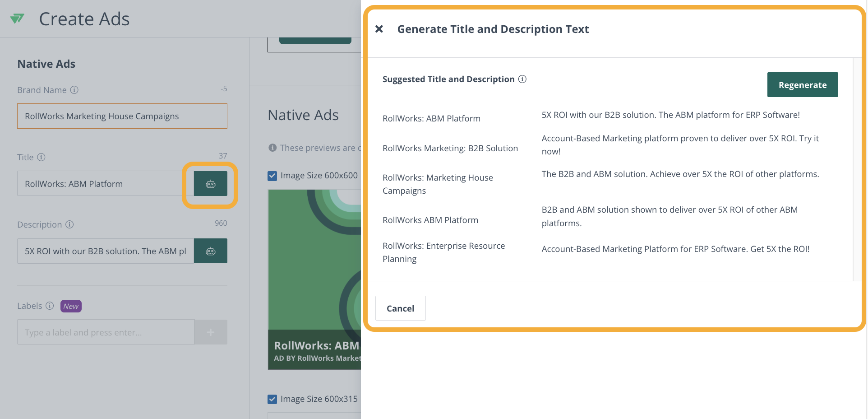
Task: Click the plus button to add label
Action: [211, 332]
